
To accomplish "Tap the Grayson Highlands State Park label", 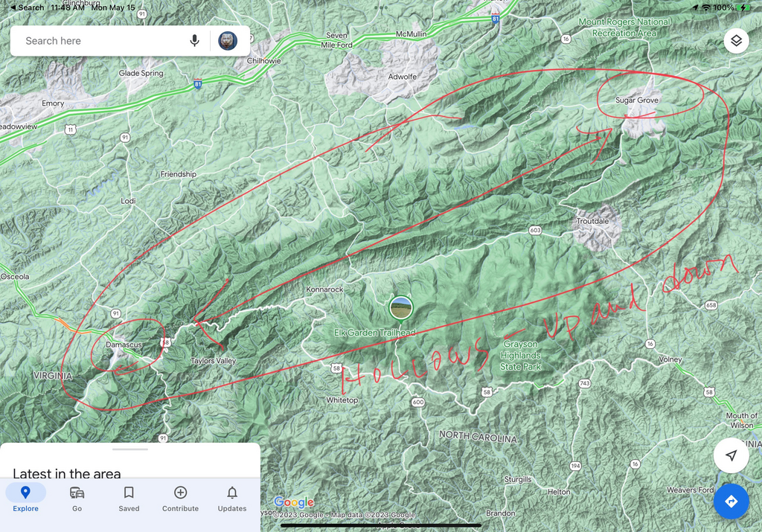I will 521,356.
